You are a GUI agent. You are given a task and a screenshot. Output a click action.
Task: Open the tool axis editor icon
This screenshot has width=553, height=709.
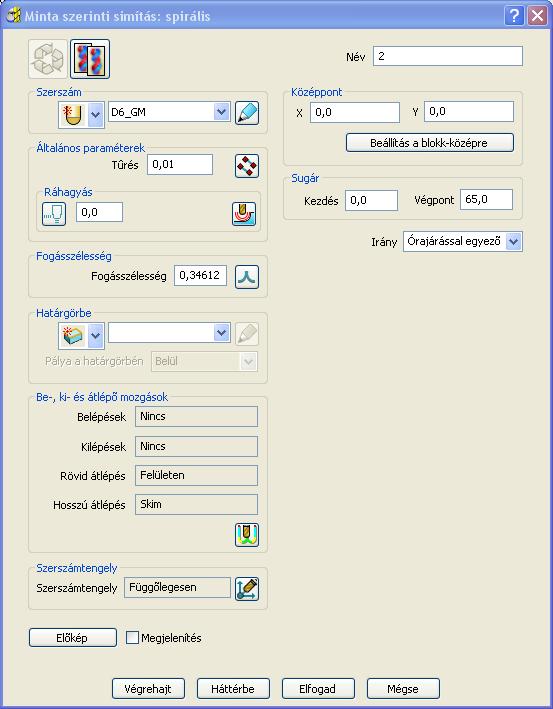(x=247, y=589)
